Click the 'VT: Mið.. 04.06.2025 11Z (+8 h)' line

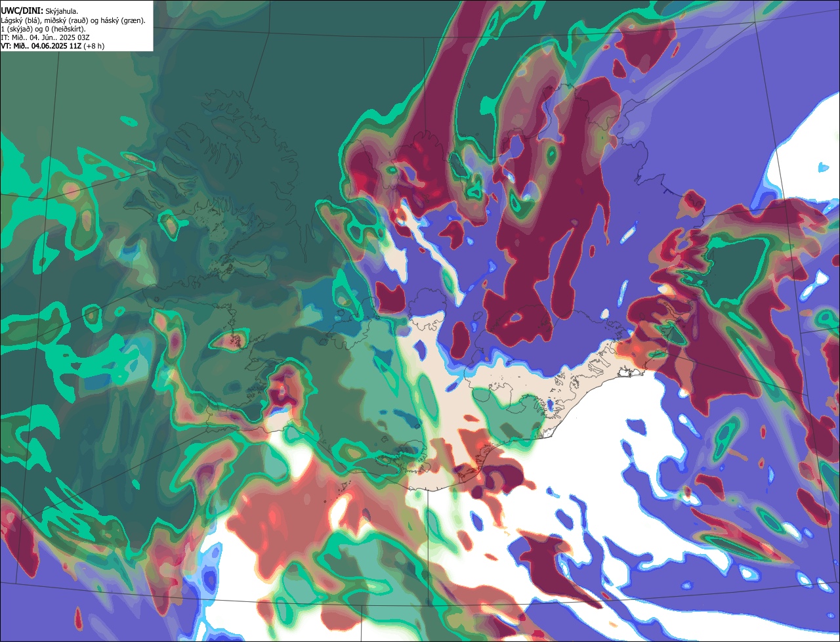52,46
